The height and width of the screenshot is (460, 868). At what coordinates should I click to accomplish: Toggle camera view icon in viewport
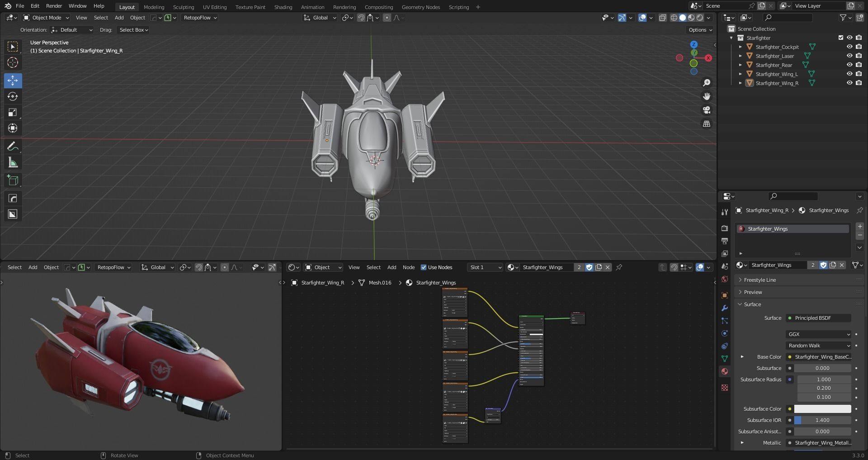point(707,110)
